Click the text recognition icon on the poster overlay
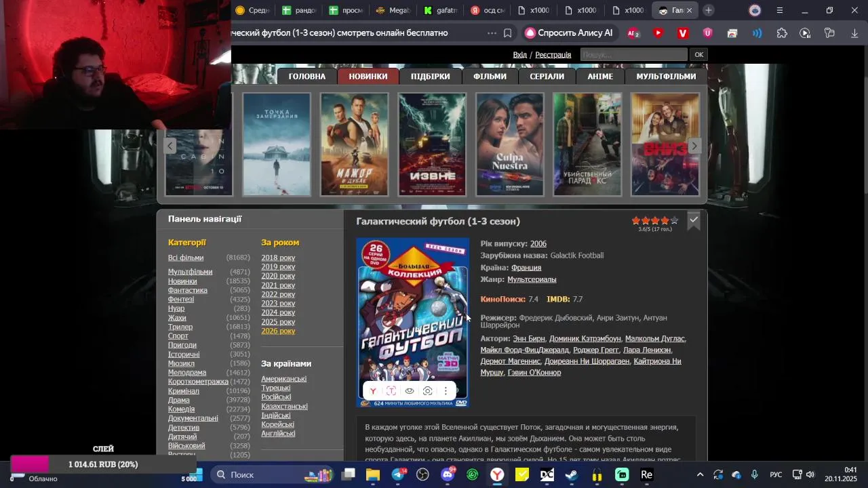 pos(391,391)
